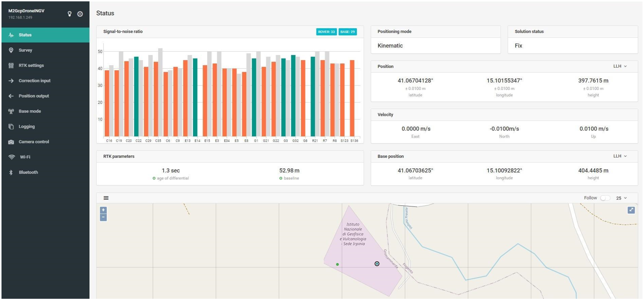This screenshot has width=644, height=300.
Task: Click the Bluetooth icon in sidebar
Action: (11, 172)
